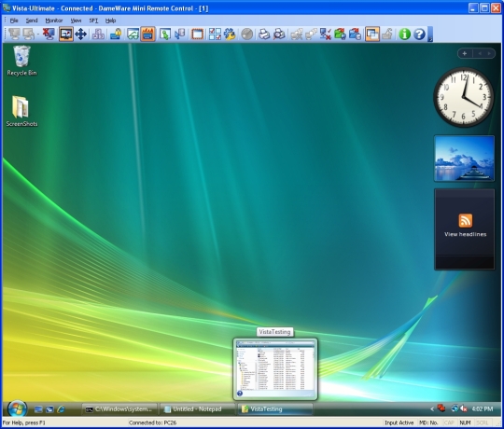Viewport: 504px width, 429px height.
Task: Click the greyed network computers toolbar icon
Action: point(297,34)
